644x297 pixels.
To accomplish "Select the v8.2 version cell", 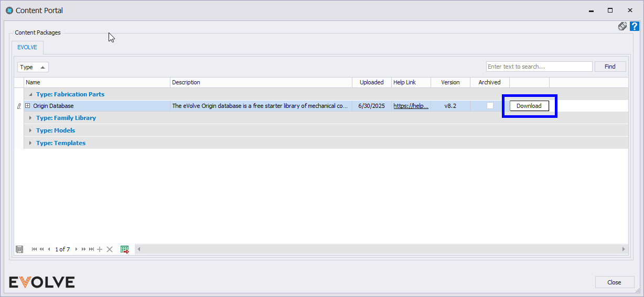I will click(x=450, y=106).
